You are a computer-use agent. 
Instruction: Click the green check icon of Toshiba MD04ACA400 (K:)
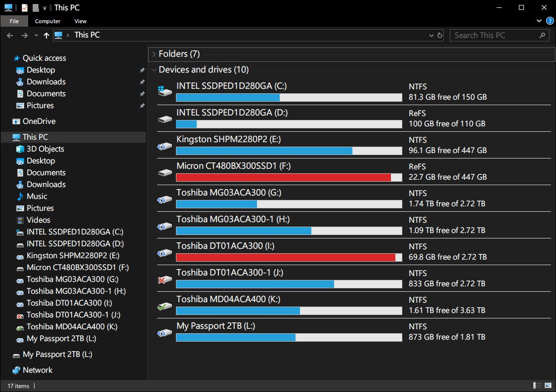coord(162,307)
